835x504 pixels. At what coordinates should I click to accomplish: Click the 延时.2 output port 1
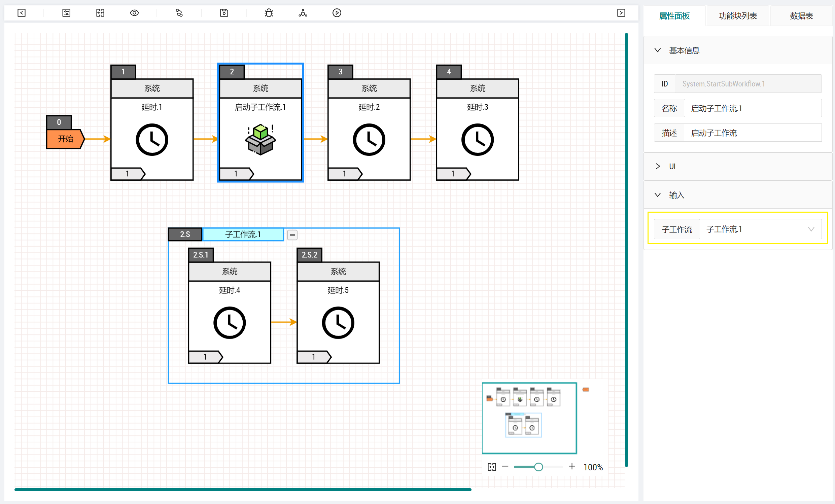(345, 174)
